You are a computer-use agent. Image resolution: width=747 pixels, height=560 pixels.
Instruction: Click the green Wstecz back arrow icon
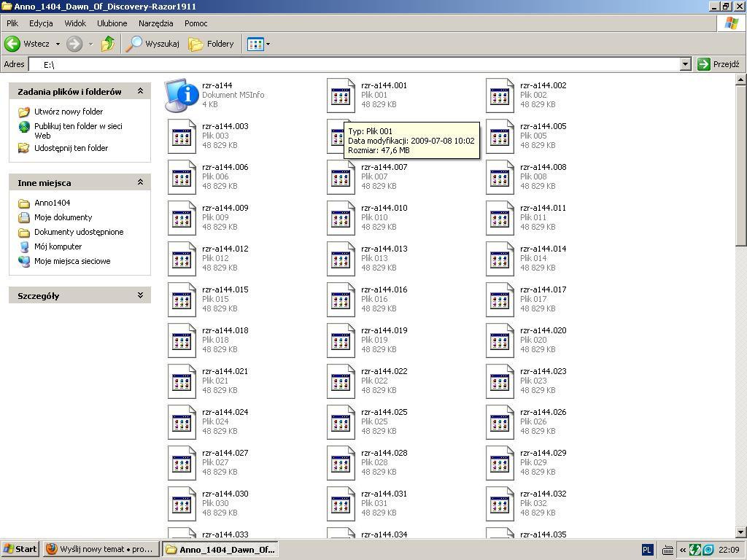pyautogui.click(x=12, y=44)
